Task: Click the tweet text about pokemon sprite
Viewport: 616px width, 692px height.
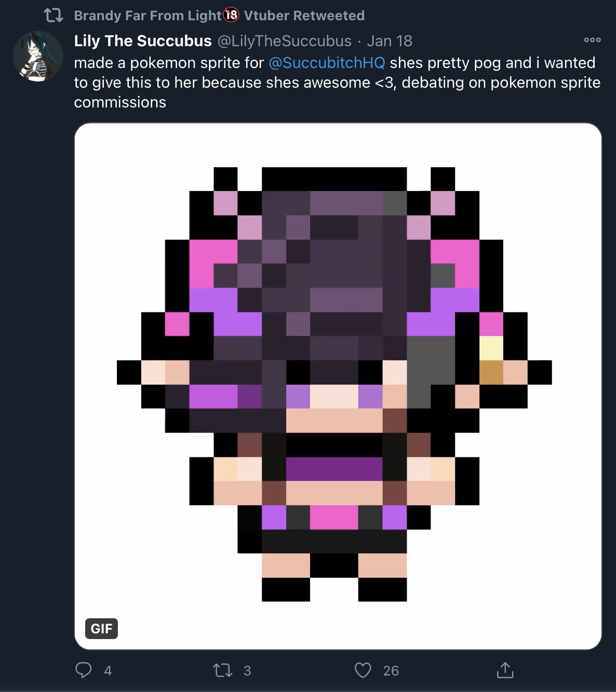Action: [x=338, y=83]
